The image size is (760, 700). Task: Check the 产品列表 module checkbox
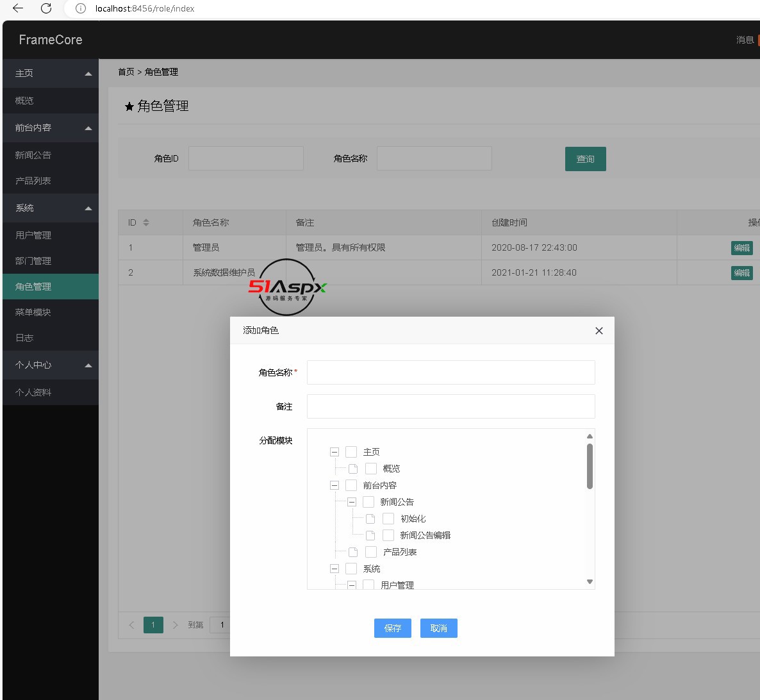[371, 552]
